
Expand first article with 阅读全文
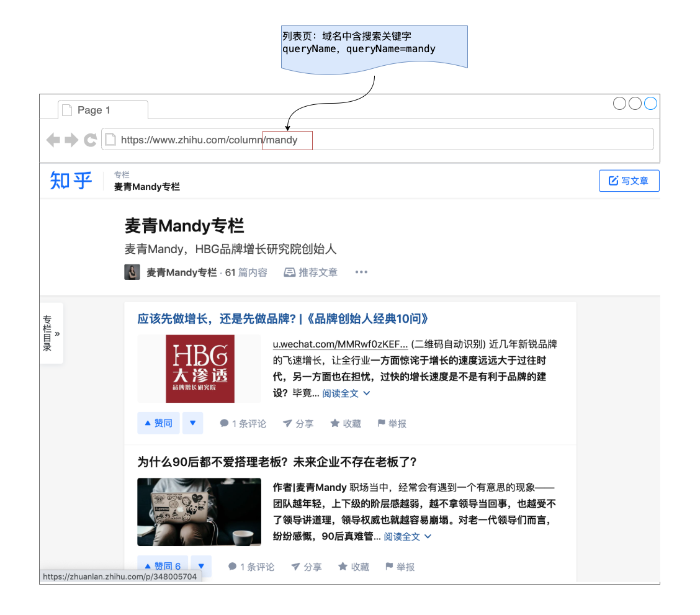tap(346, 393)
